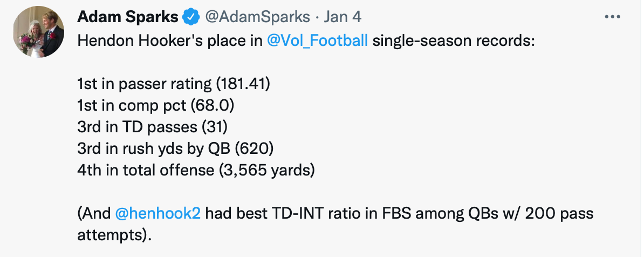
Task: Open the tweet's more options ellipsis
Action: tap(613, 17)
